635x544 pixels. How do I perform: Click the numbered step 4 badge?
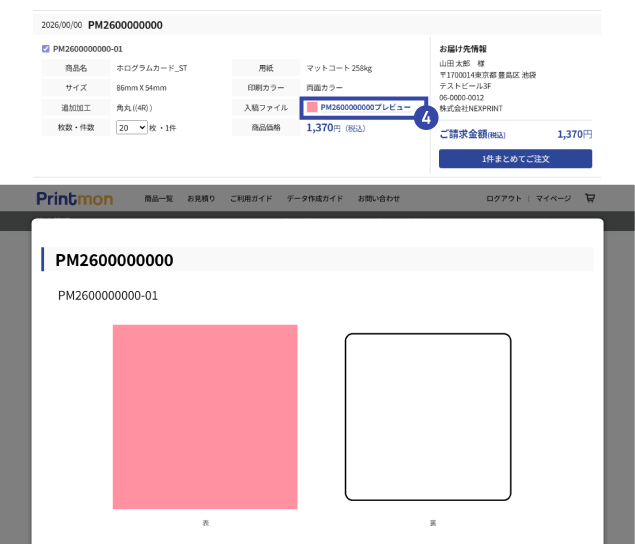point(426,117)
